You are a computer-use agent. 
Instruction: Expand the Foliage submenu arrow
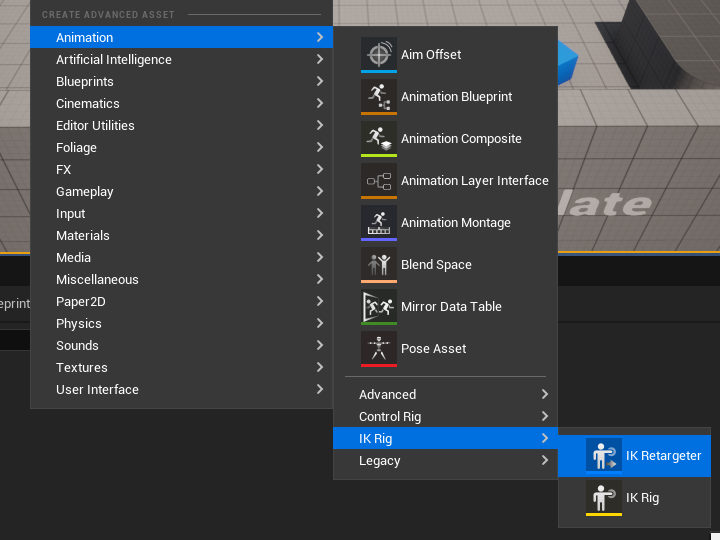[320, 147]
